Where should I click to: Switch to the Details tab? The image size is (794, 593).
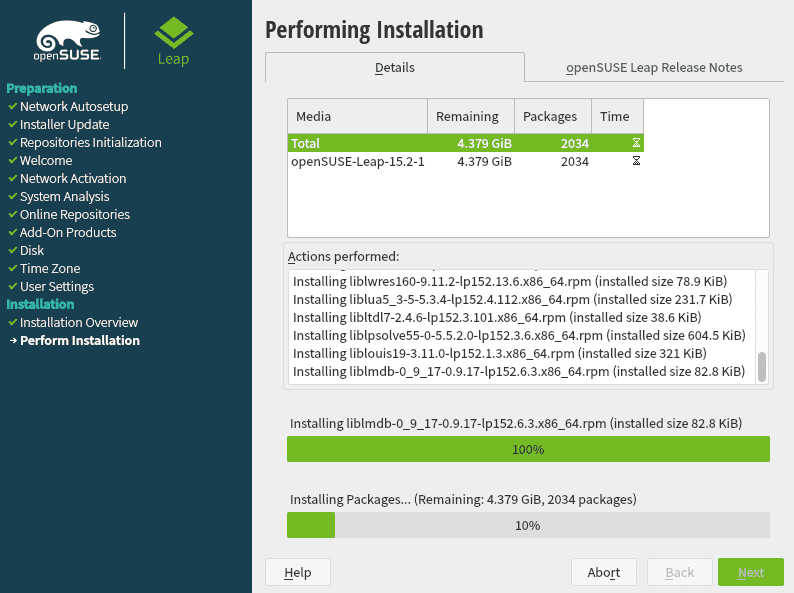[x=394, y=67]
